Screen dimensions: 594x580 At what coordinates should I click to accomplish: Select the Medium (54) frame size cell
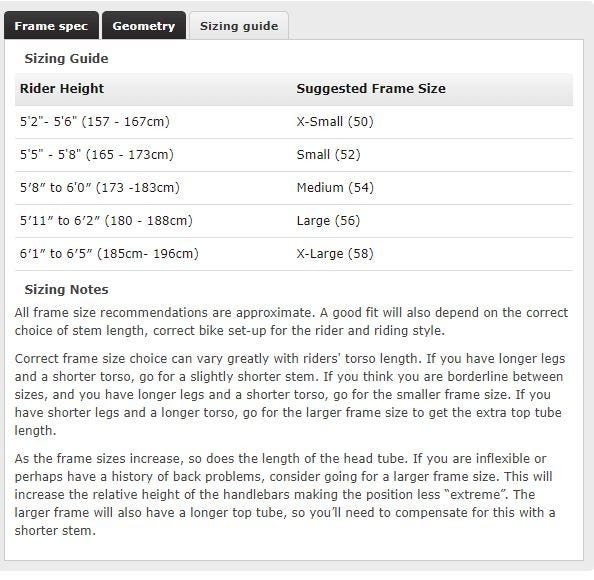click(x=335, y=188)
